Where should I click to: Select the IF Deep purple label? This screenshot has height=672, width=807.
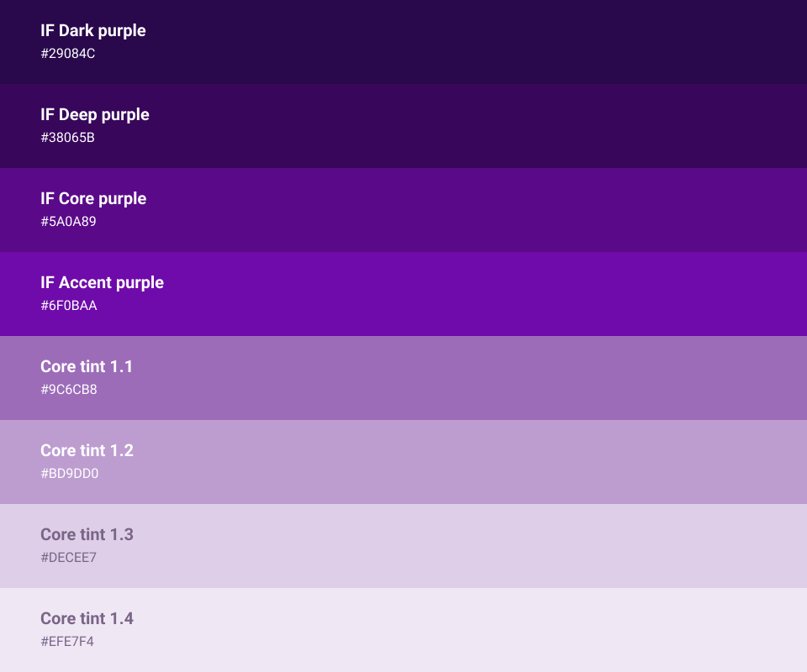coord(95,114)
